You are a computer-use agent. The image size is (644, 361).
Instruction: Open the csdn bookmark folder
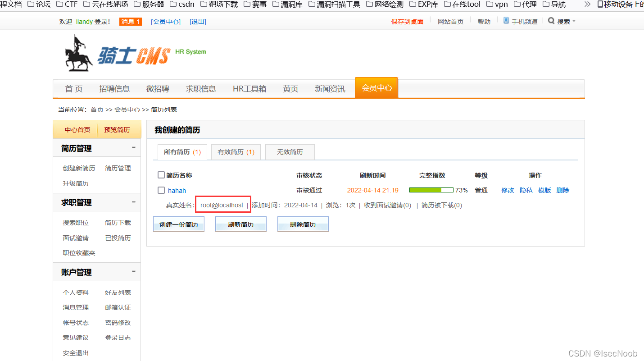click(182, 5)
